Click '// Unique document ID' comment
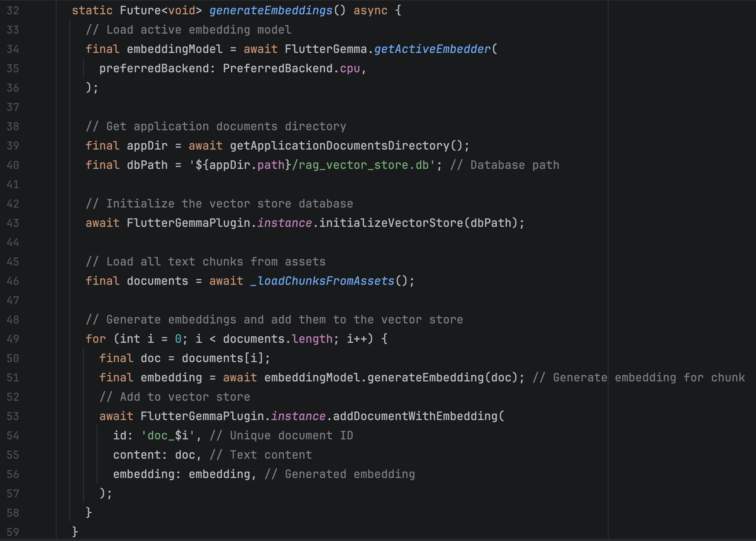 point(281,435)
